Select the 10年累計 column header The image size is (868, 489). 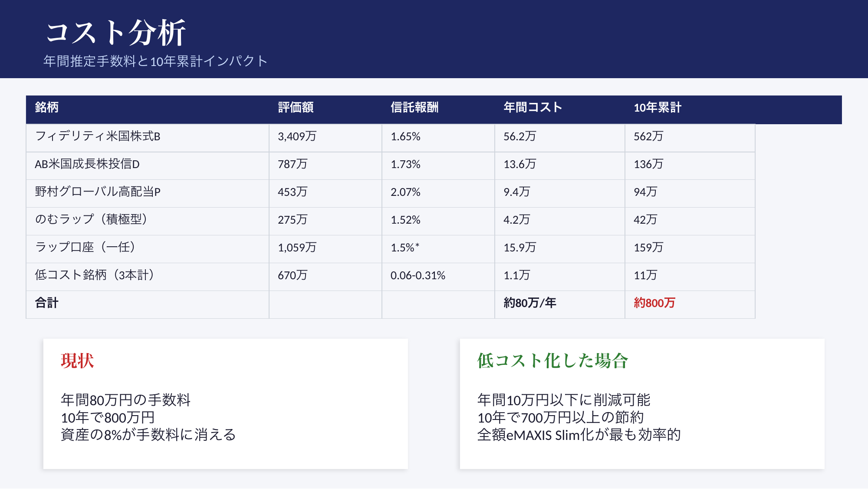pos(657,107)
